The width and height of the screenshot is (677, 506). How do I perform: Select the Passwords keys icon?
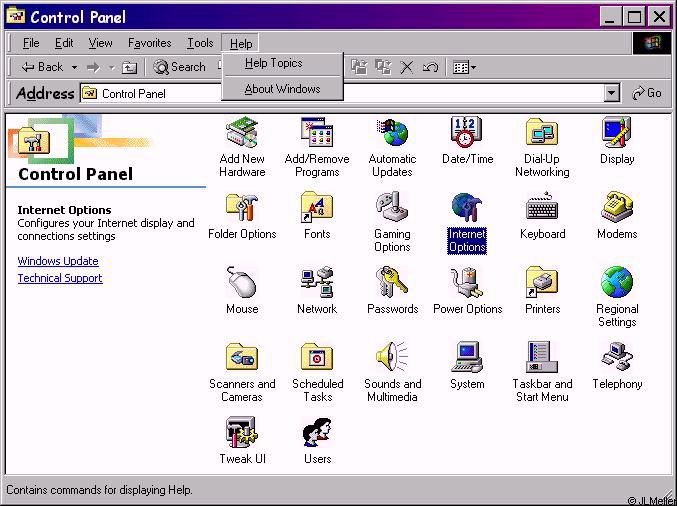pyautogui.click(x=392, y=283)
